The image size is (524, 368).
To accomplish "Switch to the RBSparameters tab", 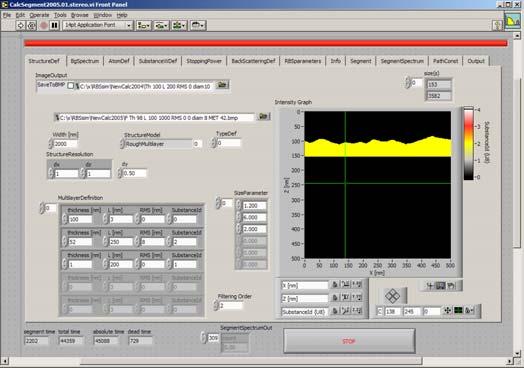I will [x=302, y=61].
